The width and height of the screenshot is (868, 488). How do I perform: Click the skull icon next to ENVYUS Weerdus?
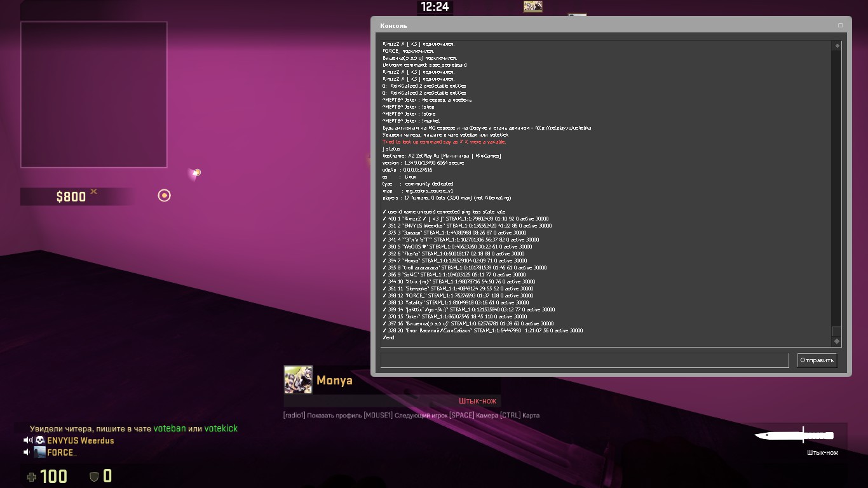coord(39,440)
